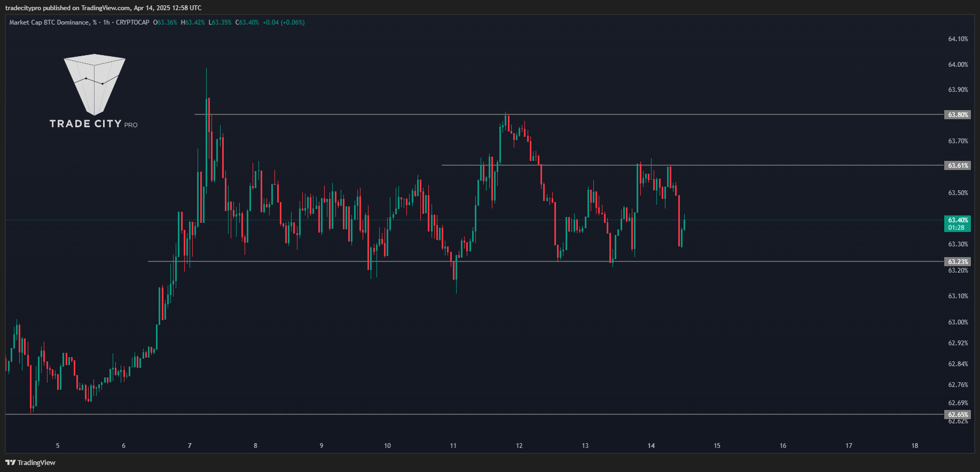Viewport: 980px width, 472px height.
Task: Click the CRYPTOCAP source label in legend
Action: tap(132, 22)
